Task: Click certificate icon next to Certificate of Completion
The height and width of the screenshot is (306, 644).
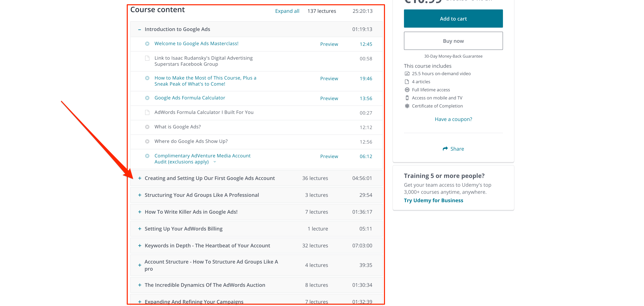Action: 407,106
